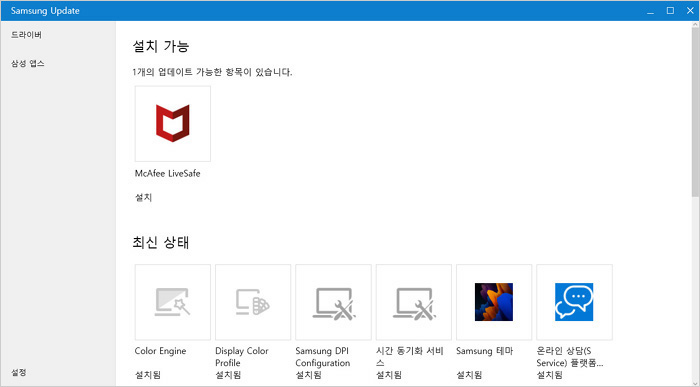This screenshot has width=700, height=387.
Task: Click the McAfee LiveSafe name label
Action: pos(167,174)
